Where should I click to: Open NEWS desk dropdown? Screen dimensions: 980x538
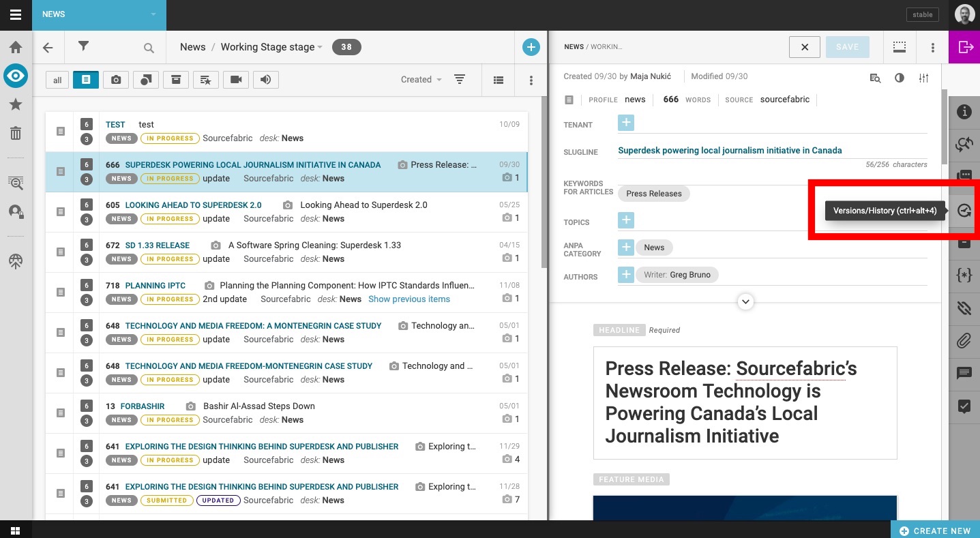point(99,14)
